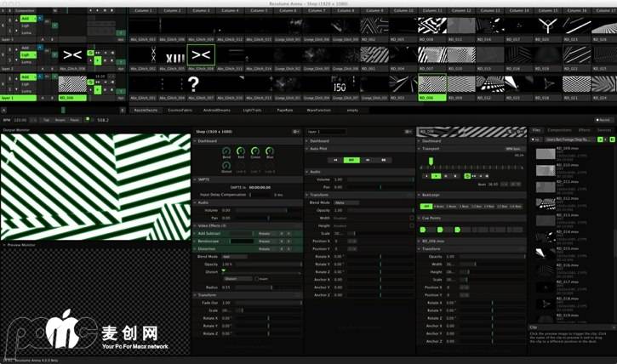Switch to the Effects tab
Screen dimensions: 617x364
point(585,130)
